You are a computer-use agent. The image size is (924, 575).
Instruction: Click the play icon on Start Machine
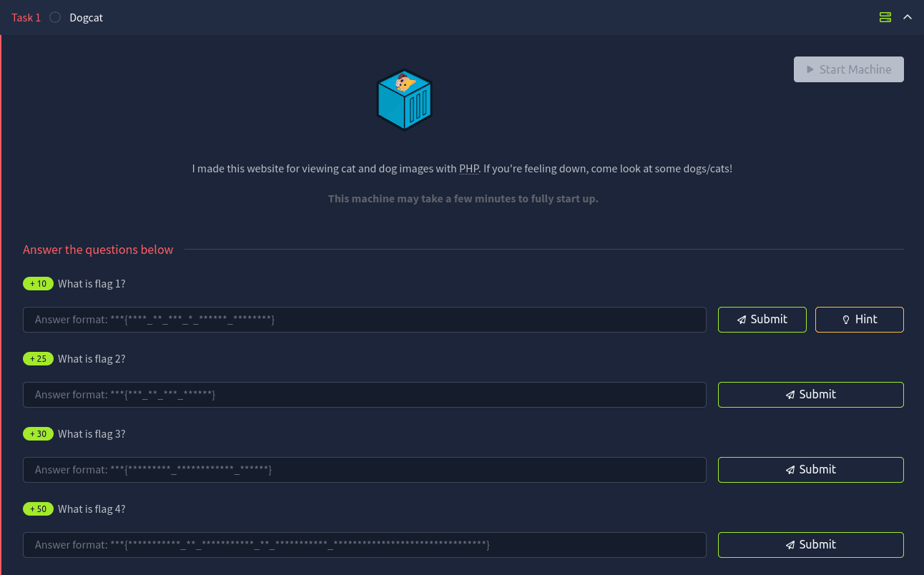point(810,69)
